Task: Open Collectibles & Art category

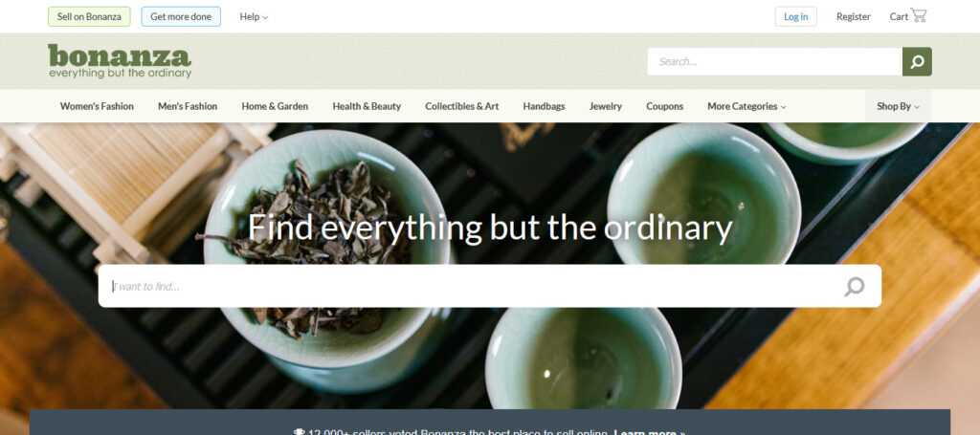Action: tap(462, 106)
